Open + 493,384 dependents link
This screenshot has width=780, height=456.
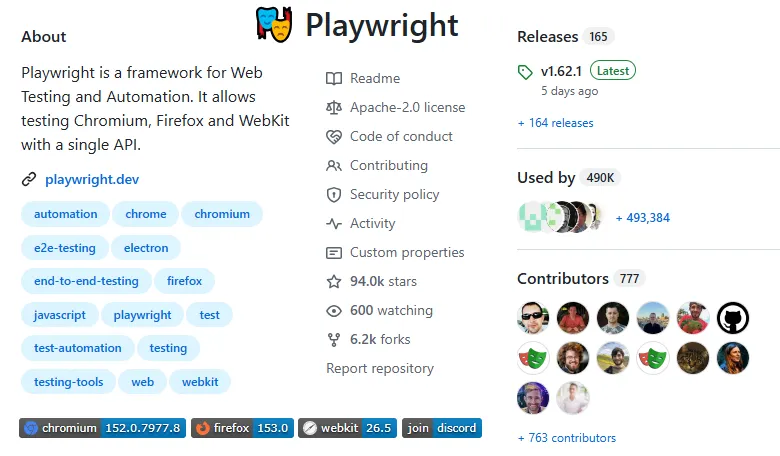(x=643, y=218)
